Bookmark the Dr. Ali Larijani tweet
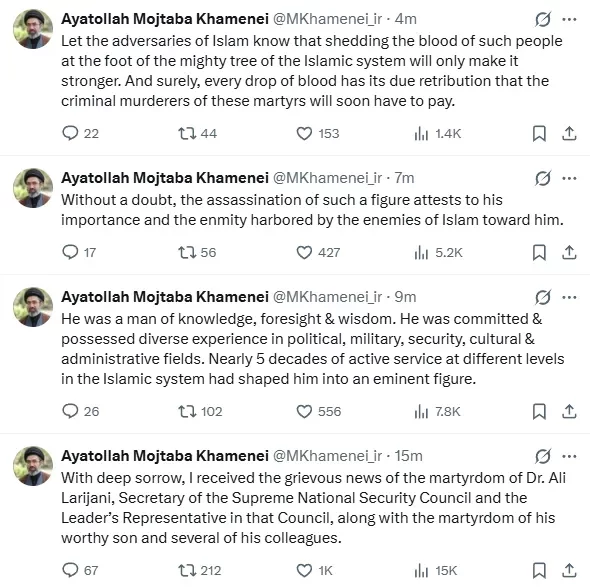Screen dimensions: 590x587 539,570
